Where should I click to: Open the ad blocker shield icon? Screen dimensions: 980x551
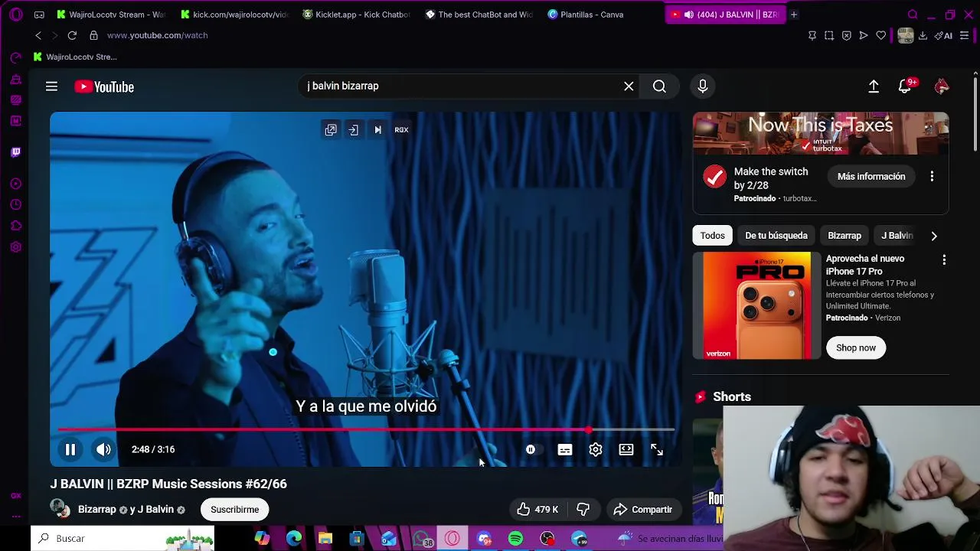(x=846, y=35)
